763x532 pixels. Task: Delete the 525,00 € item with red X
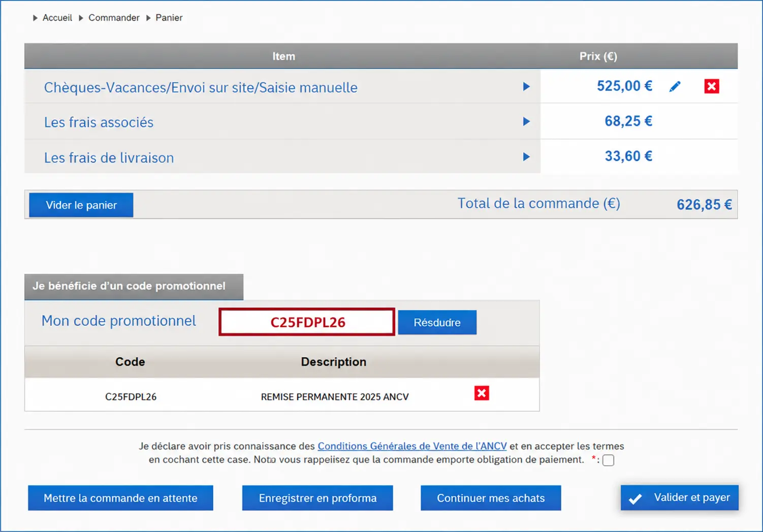(712, 86)
